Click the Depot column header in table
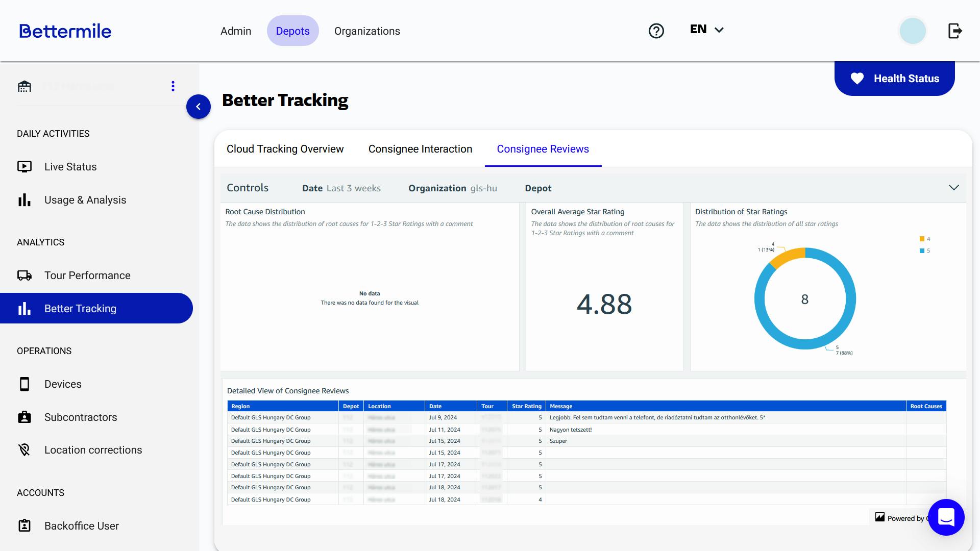Viewport: 980px width, 551px height. point(351,406)
